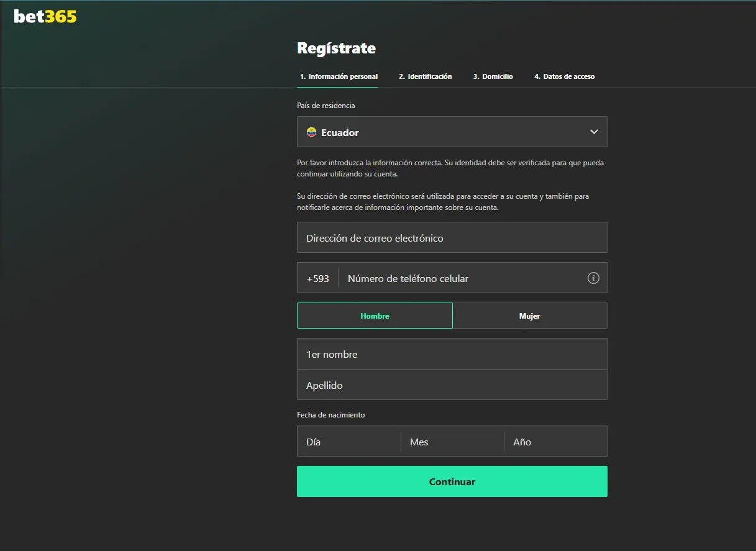Go to 4. Datos de acceso tab

(565, 76)
